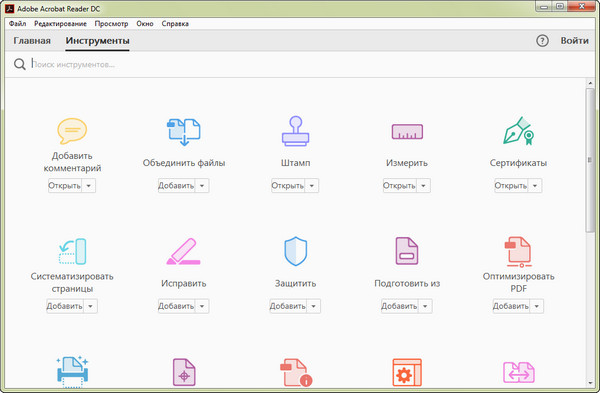Viewport: 600px width, 393px height.
Task: Select the Redact (Исправить) marker icon
Action: click(x=184, y=251)
